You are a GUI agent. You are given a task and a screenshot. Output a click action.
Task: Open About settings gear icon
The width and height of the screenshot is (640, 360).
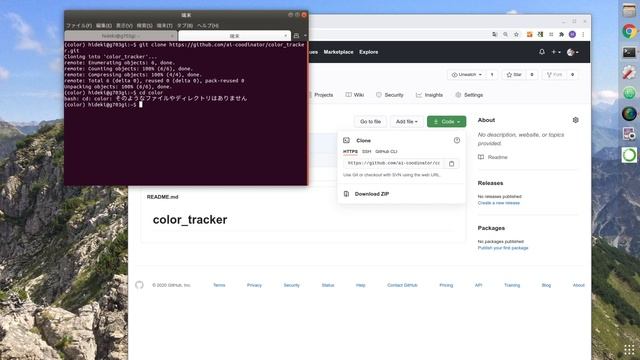(576, 120)
